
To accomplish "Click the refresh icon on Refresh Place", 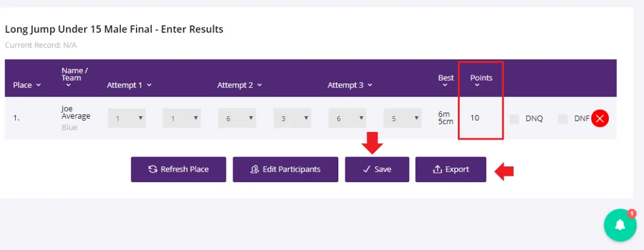I will pos(153,169).
